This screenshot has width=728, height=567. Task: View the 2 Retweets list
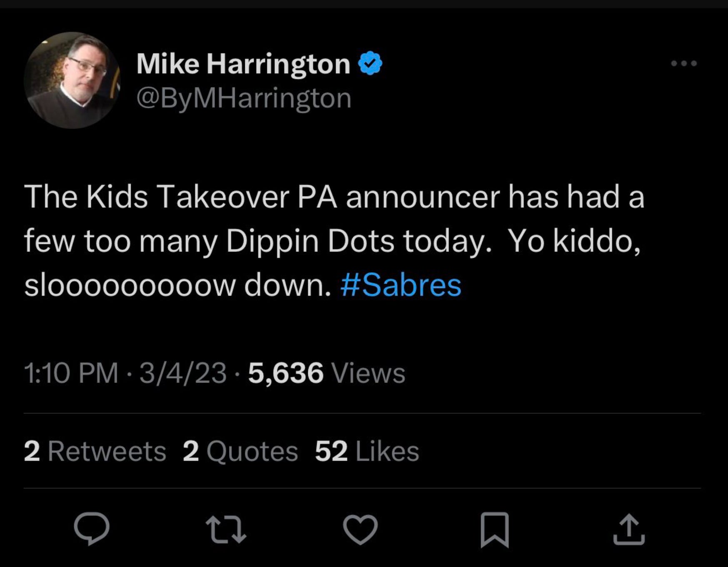pyautogui.click(x=95, y=452)
